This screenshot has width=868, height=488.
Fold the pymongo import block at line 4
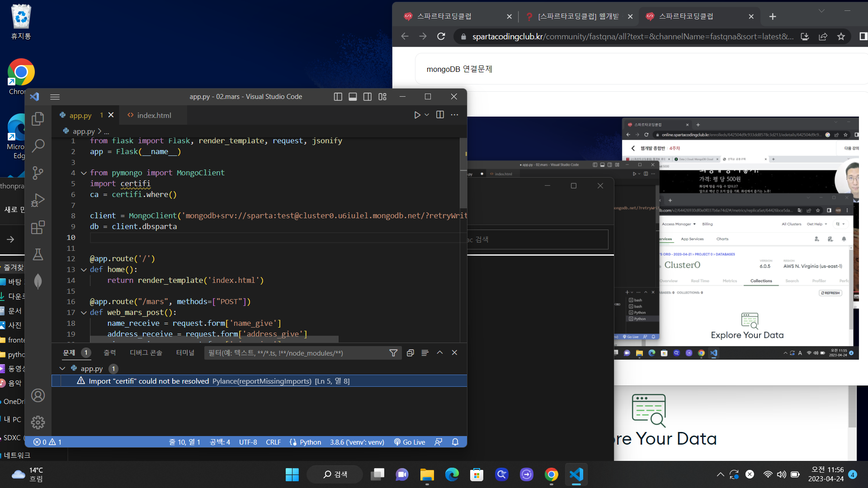pos(84,173)
